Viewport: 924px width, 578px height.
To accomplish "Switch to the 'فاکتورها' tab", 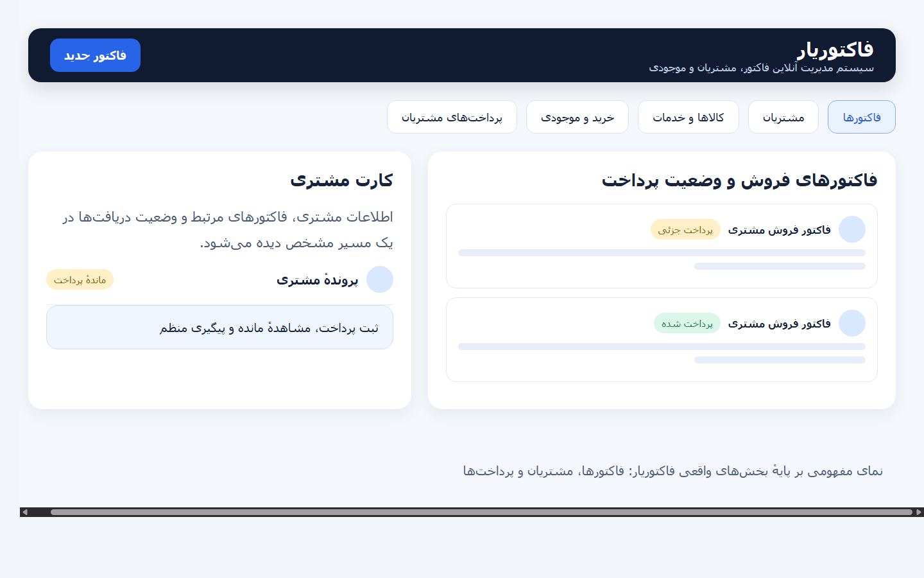I will 861,117.
